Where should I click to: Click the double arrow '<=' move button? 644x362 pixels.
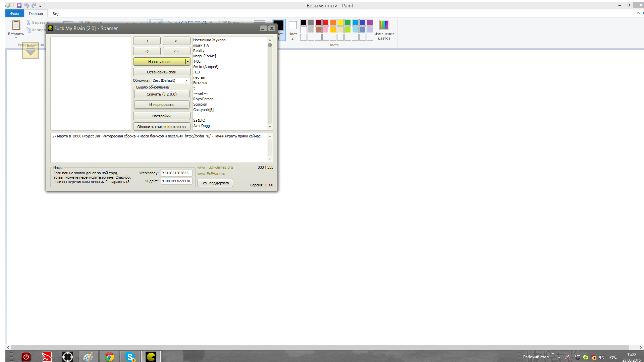pos(176,51)
